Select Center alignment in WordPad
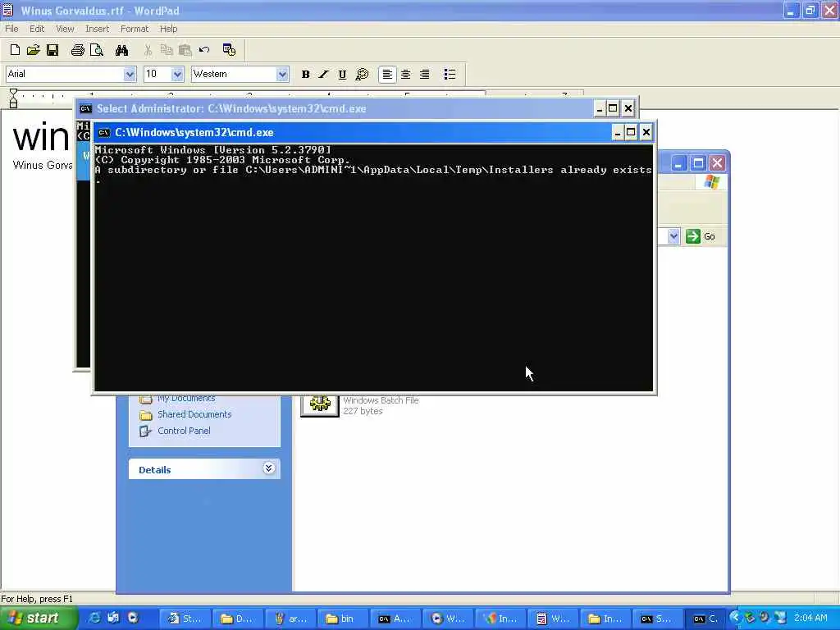 point(406,75)
